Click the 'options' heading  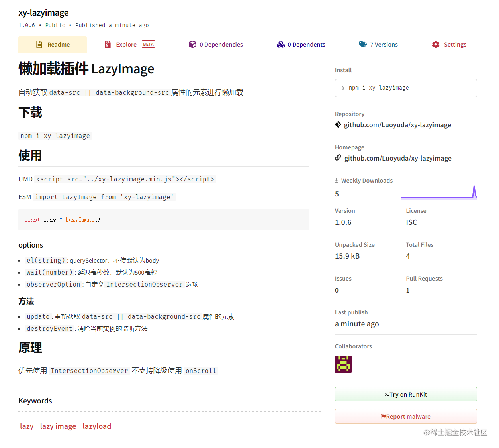[31, 245]
